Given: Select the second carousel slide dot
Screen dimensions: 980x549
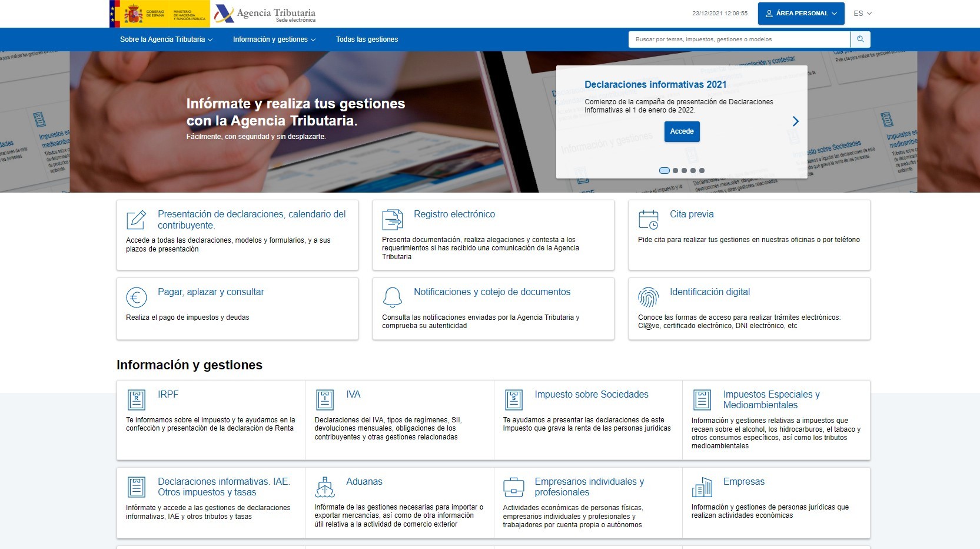Looking at the screenshot, I should [x=676, y=171].
